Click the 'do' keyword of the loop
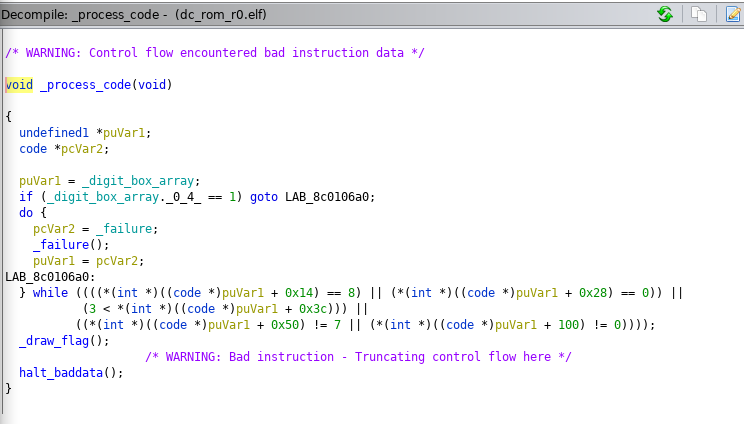Screen dimensions: 744x424 click(26, 213)
